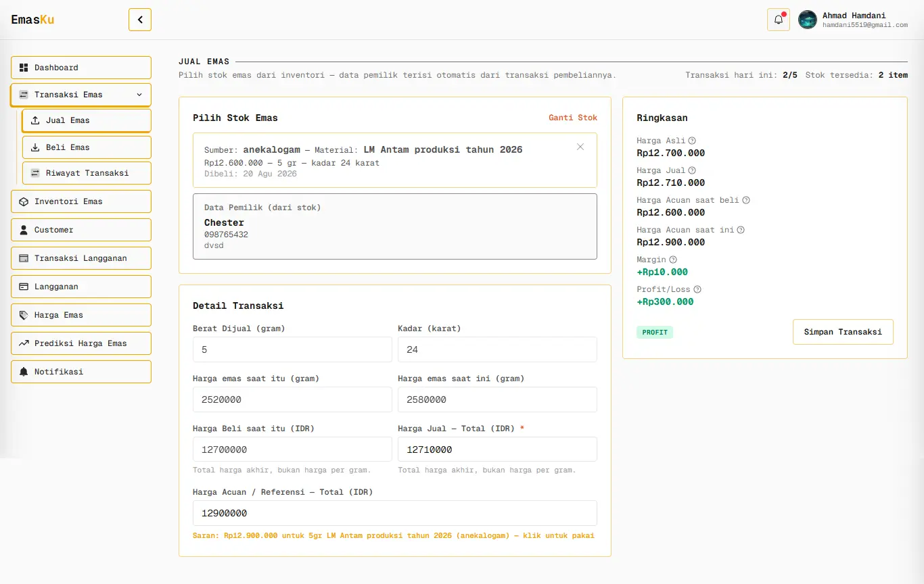Click the Harga emas saat itu field
Screen dimensions: 924x584
click(292, 399)
